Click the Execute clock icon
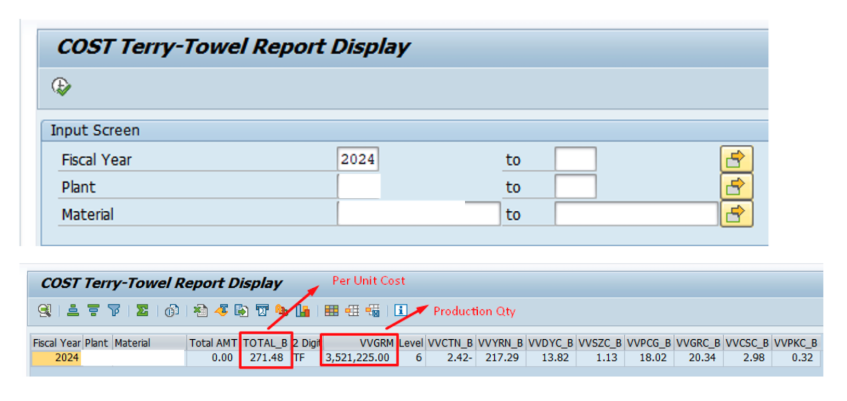 coord(62,86)
